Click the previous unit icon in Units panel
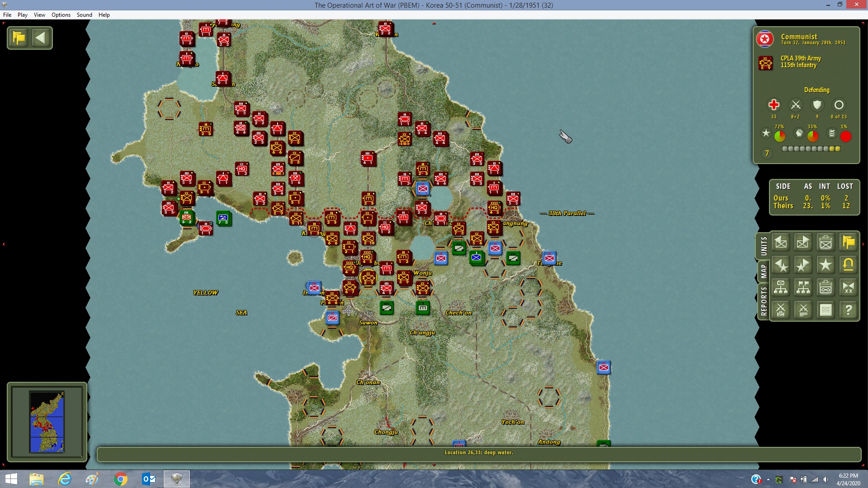Image resolution: width=868 pixels, height=488 pixels. tap(781, 243)
